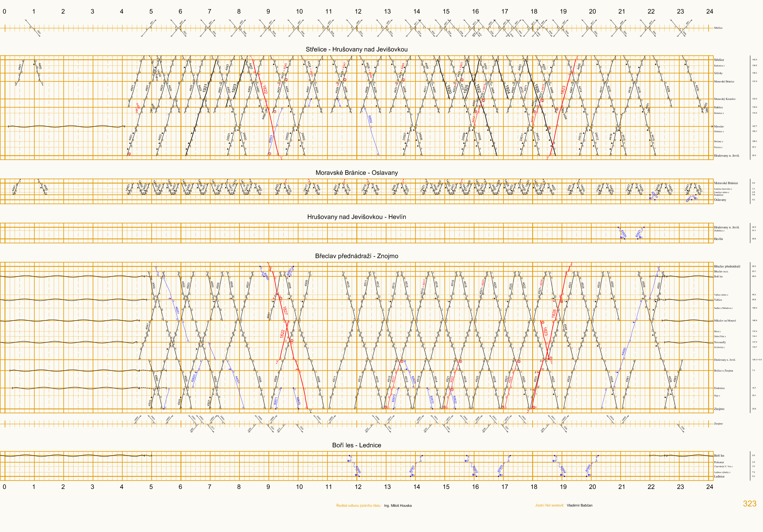763x532 pixels.
Task: Click the Lednice station label at the bottom
Action: 719,477
